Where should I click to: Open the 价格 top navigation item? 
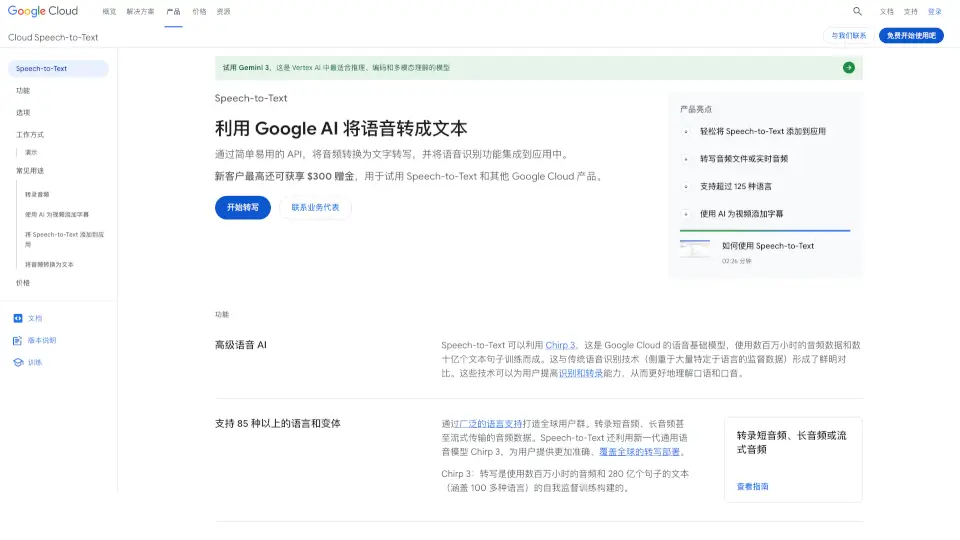point(199,12)
